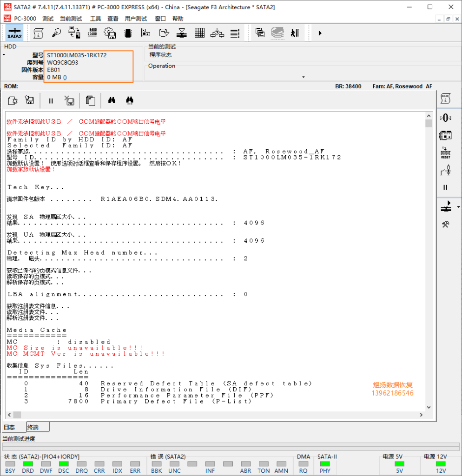This screenshot has width=462, height=476.
Task: Click the controller card icon in right sidebar
Action: click(x=445, y=135)
